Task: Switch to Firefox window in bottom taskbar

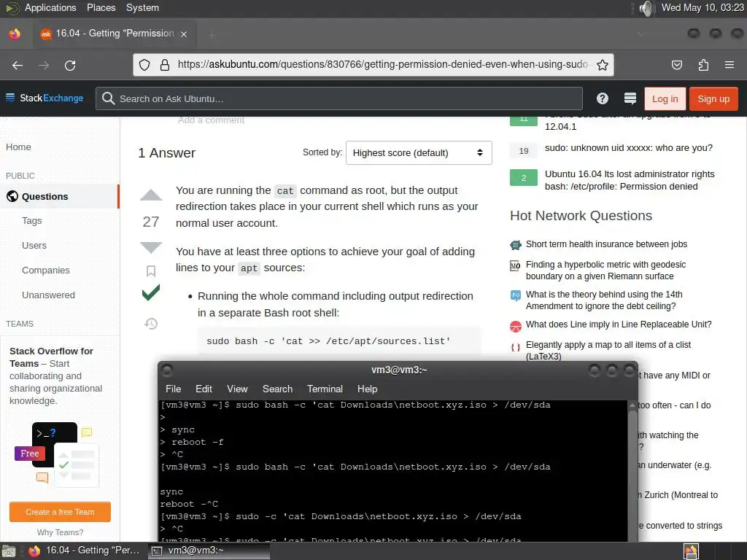Action: (85, 551)
